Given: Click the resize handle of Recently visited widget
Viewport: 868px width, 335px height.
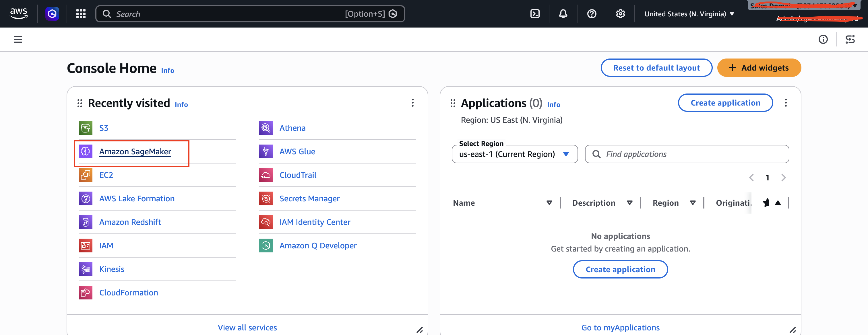Looking at the screenshot, I should coord(420,330).
